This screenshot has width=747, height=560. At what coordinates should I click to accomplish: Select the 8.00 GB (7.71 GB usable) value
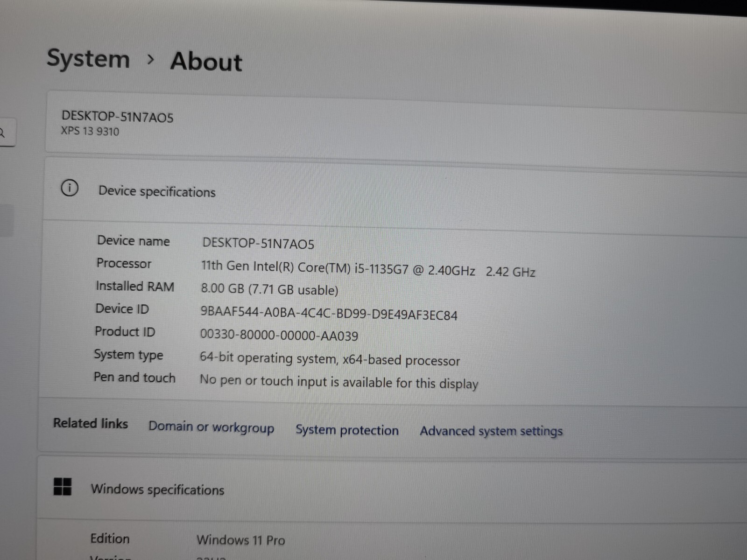269,289
